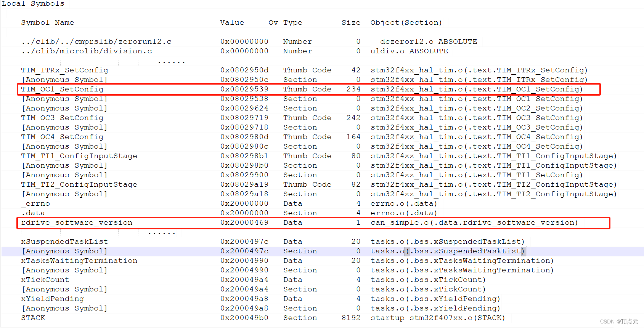644x328 pixels.
Task: Select the '.data' symbol name
Action: (33, 213)
